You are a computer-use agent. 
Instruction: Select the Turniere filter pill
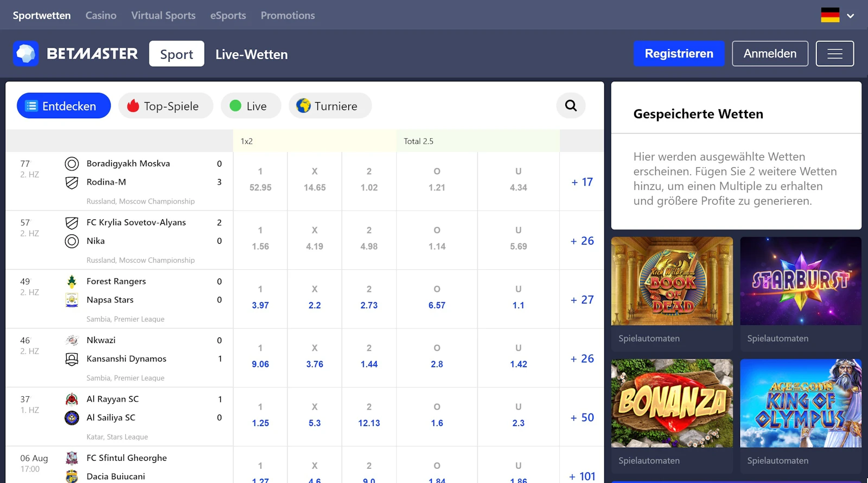coord(330,106)
